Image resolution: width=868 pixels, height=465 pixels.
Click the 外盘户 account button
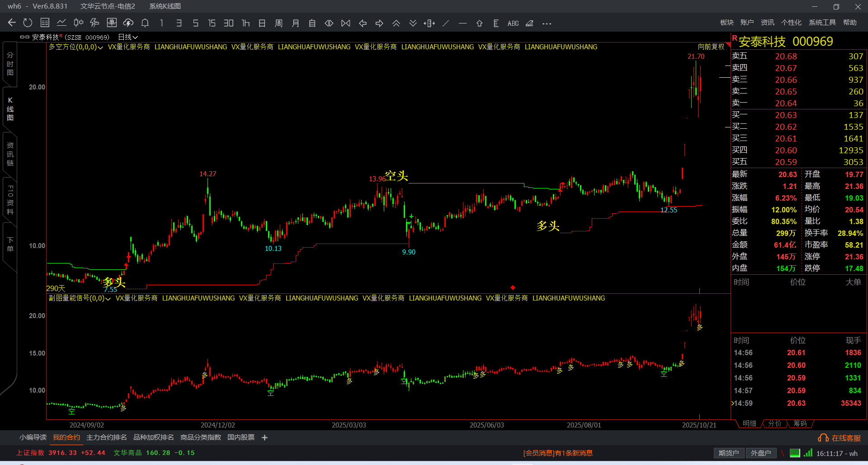[x=761, y=453]
